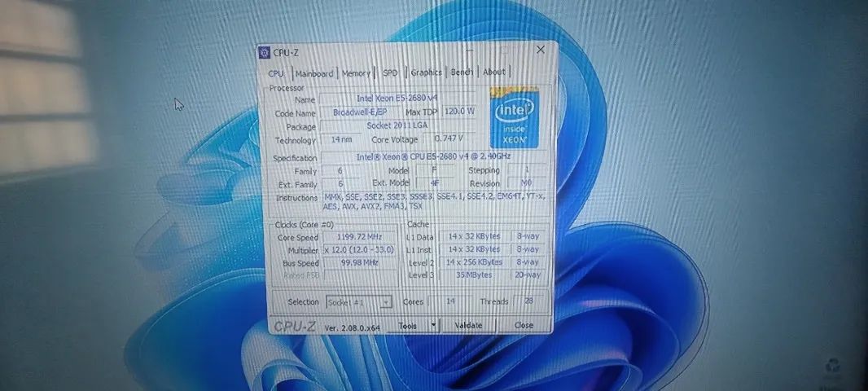Click the CPU-Z title bar icon

coord(265,53)
